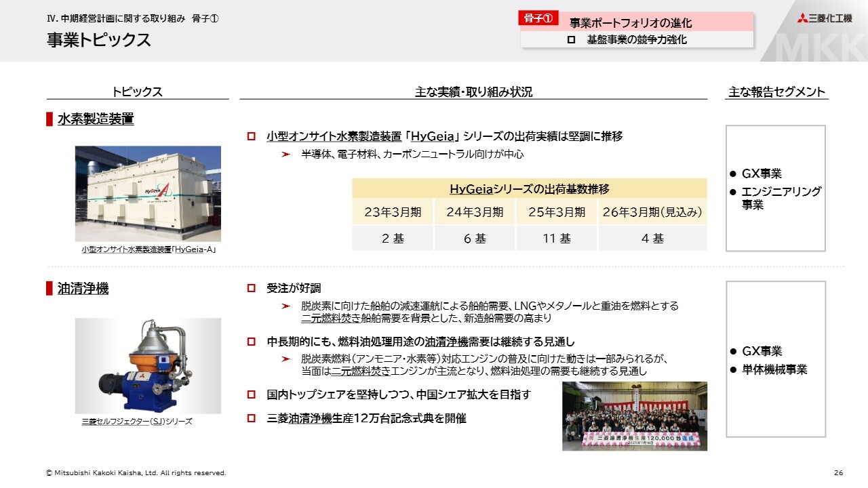The image size is (868, 488).
Task: Click the red marker beside 水素製造装置
Action: [x=50, y=119]
